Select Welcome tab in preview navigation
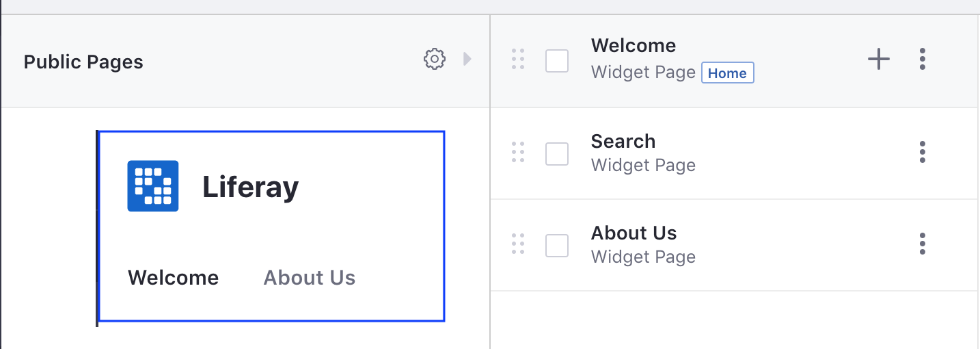980x349 pixels. point(174,278)
